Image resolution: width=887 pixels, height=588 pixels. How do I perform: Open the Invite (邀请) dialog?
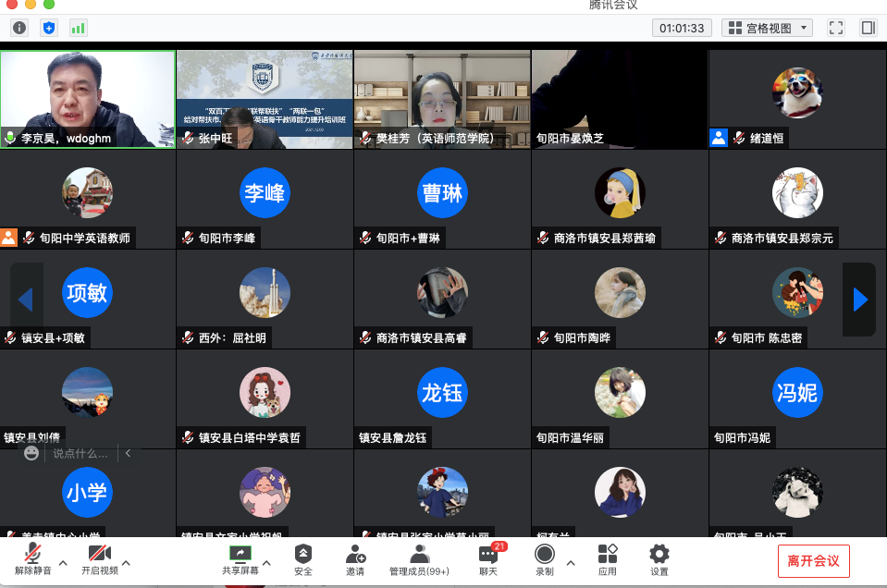click(x=355, y=559)
